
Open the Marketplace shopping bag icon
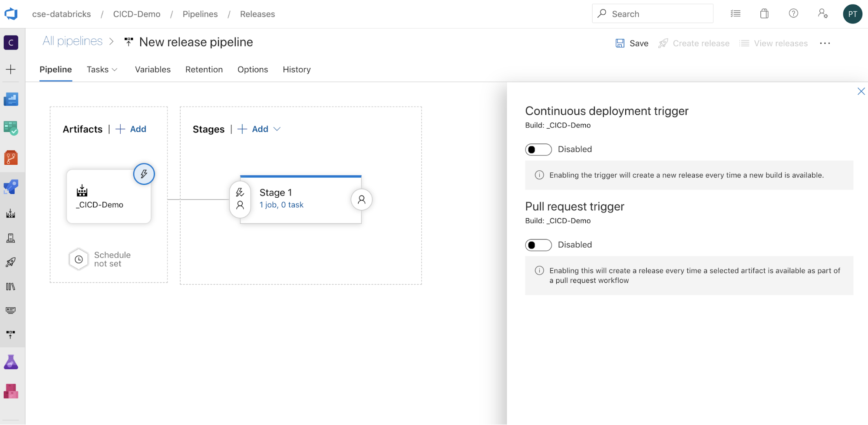tap(764, 13)
